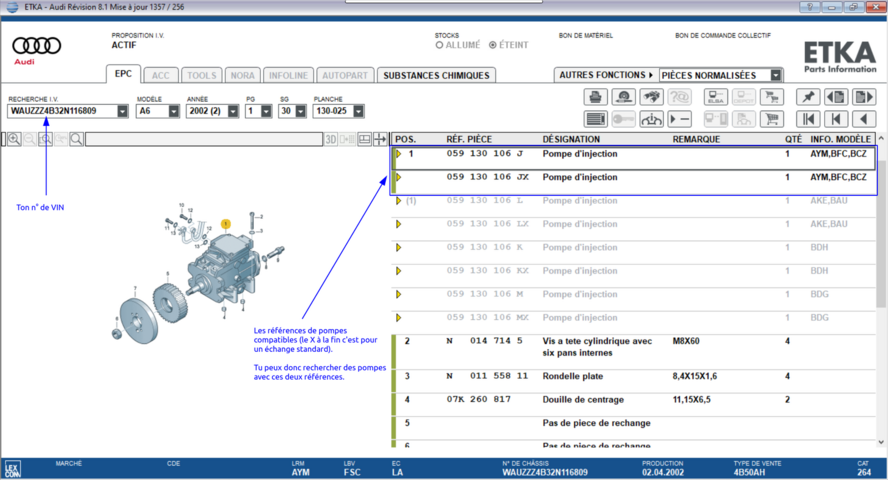Select the ALLUMÉ stocks radio button
The height and width of the screenshot is (480, 888).
point(439,45)
